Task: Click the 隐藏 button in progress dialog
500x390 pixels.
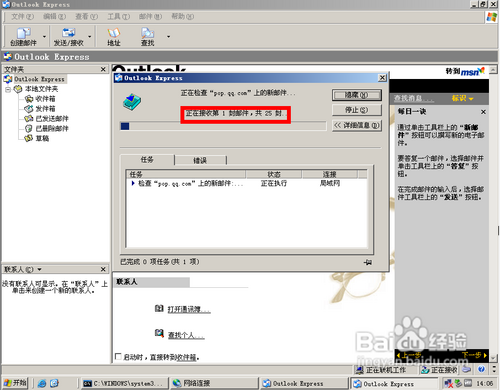Action: pyautogui.click(x=356, y=95)
